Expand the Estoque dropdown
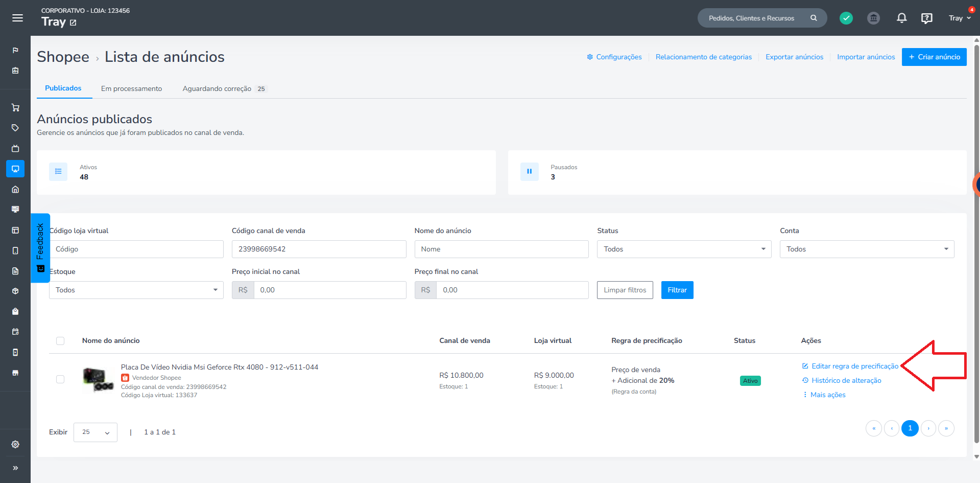Screen dimensions: 980x483 tap(136, 290)
